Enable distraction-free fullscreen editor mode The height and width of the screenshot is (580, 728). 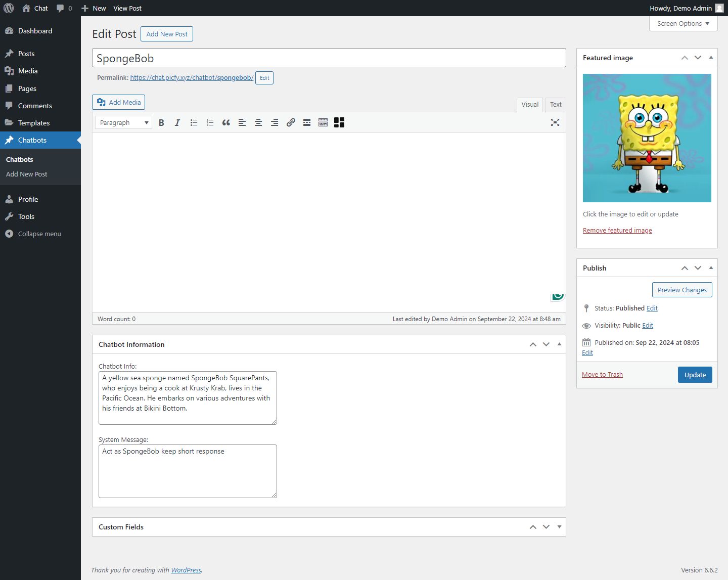pos(555,122)
